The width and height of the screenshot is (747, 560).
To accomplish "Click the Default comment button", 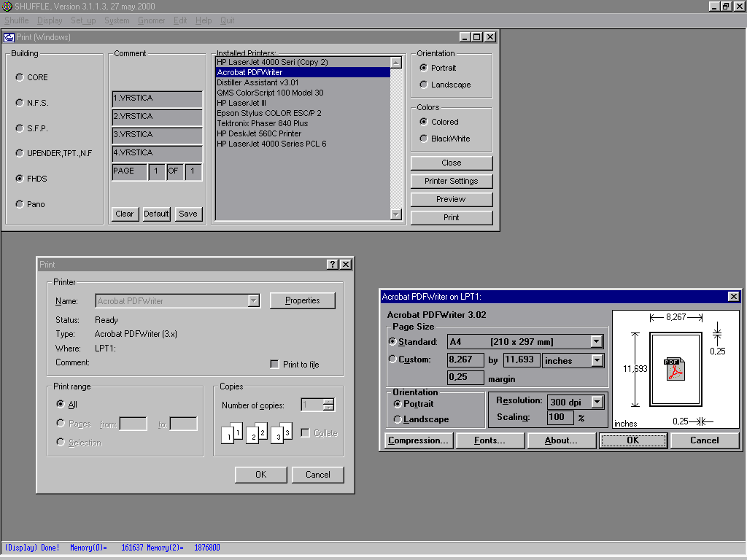I will tap(156, 214).
